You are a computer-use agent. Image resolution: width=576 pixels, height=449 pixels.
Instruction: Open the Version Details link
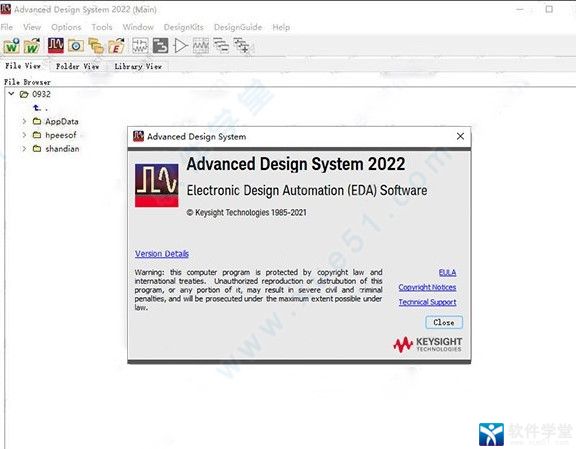162,254
